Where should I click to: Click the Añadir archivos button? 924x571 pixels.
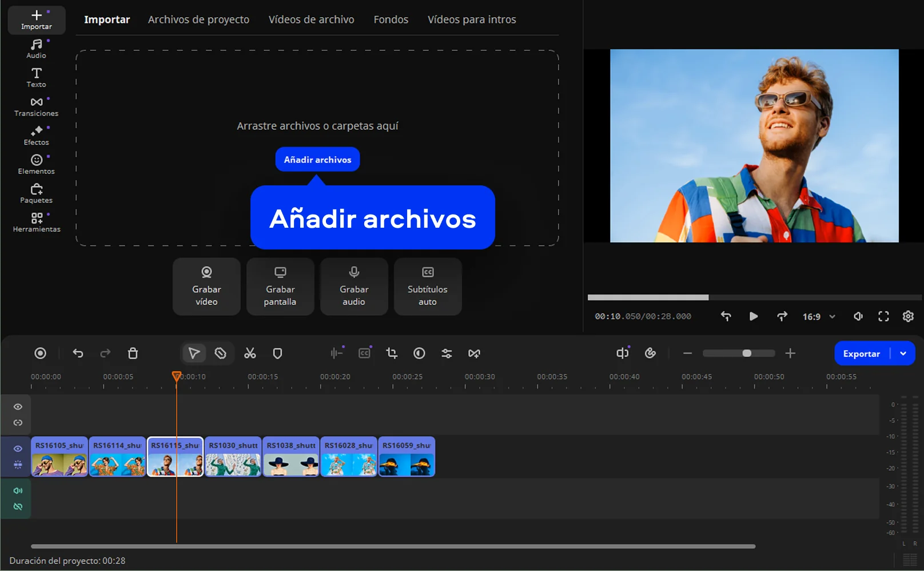[317, 160]
